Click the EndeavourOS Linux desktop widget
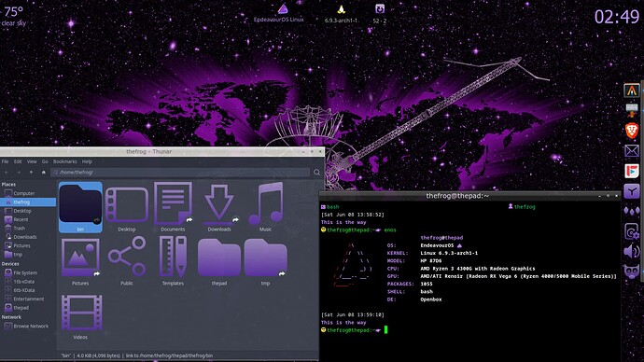Image resolution: width=644 pixels, height=362 pixels. pos(279,13)
